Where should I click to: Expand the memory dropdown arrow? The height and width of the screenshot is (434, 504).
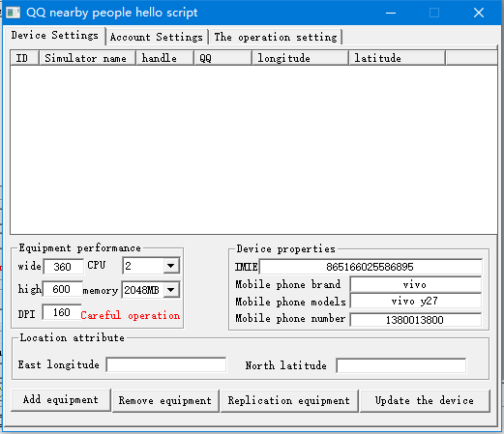[x=171, y=290]
